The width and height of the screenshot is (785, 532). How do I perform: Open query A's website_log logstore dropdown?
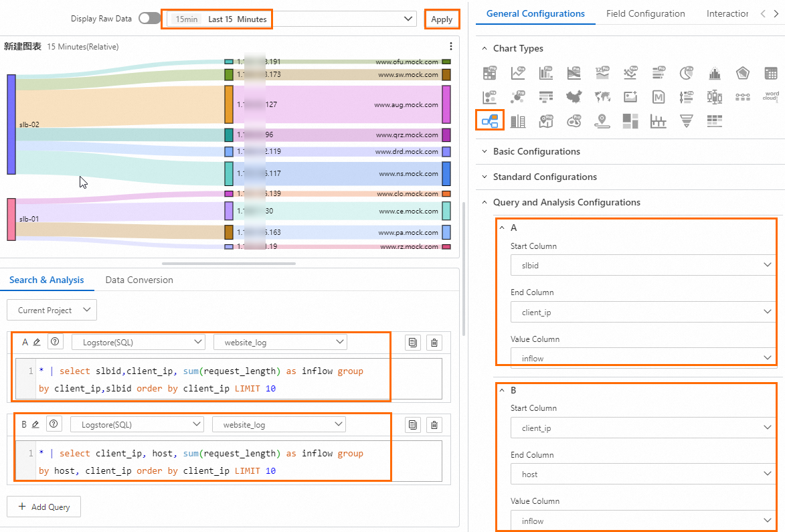pos(280,343)
